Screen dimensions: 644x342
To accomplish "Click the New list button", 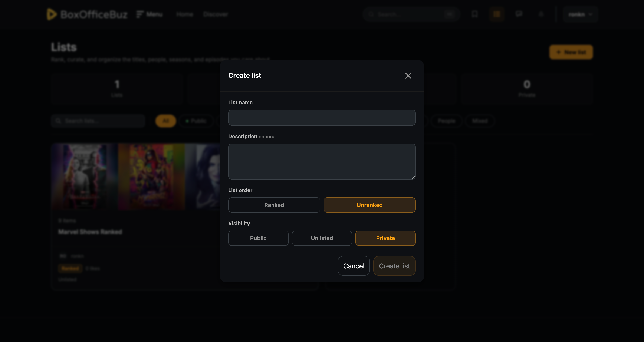I will pyautogui.click(x=571, y=52).
